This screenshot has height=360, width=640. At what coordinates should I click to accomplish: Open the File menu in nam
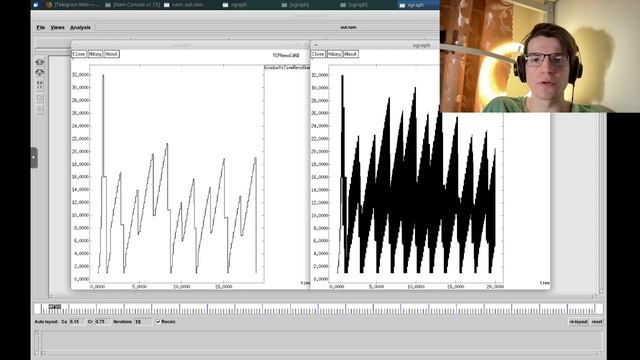(40, 27)
